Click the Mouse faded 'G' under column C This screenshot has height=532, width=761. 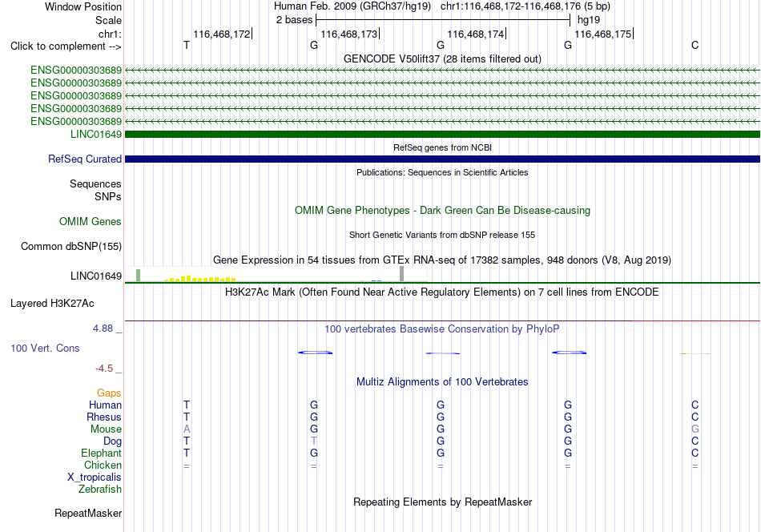(695, 429)
